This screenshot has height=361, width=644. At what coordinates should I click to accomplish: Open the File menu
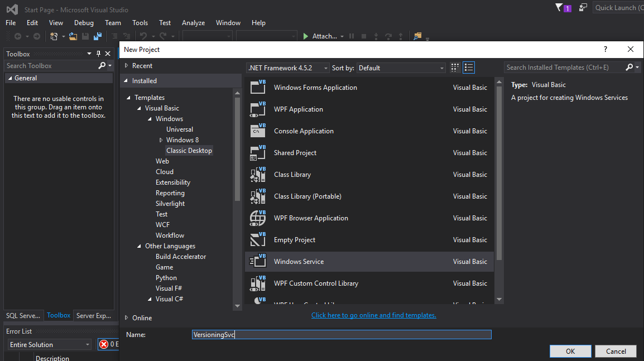point(11,22)
